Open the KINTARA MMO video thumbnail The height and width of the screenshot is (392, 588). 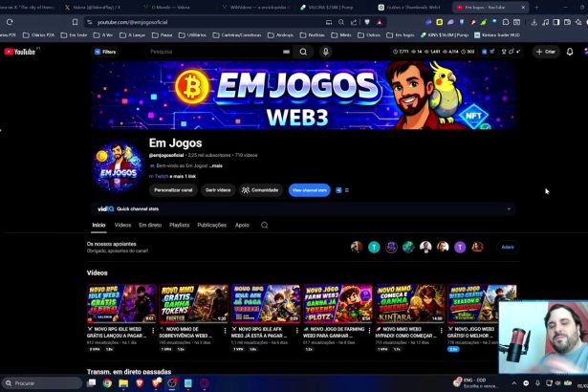click(409, 304)
